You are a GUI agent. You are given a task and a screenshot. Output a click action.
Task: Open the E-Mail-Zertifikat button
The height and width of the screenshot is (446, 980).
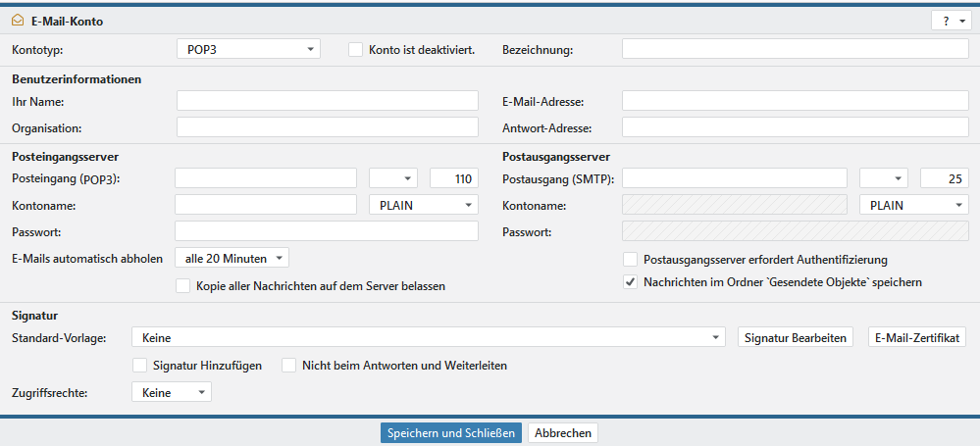tap(917, 337)
